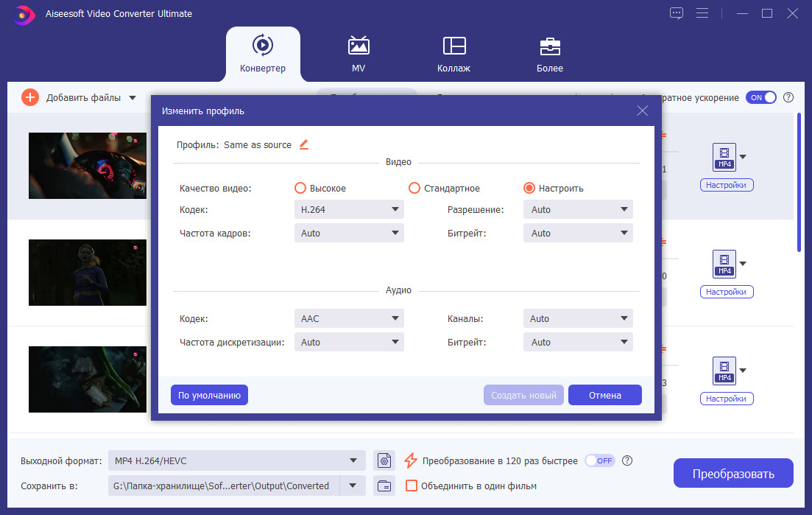Select the Стандартное video quality option
This screenshot has height=515, width=812.
[x=414, y=188]
